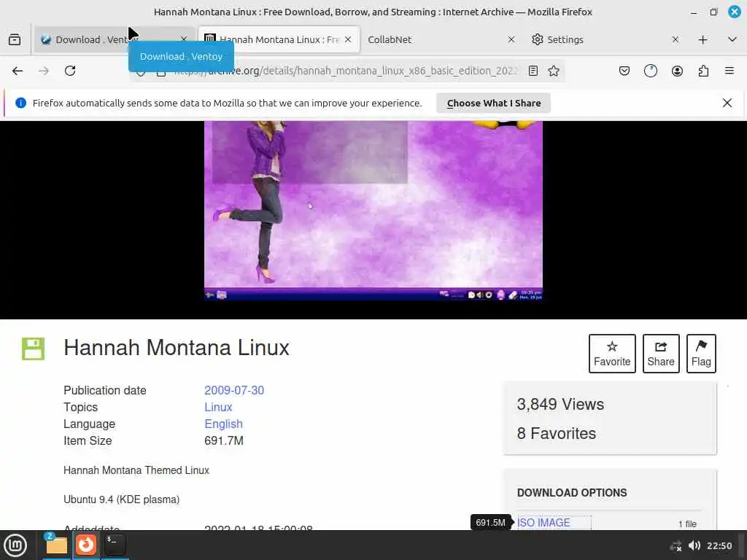747x560 pixels.
Task: Download the ISO IMAGE file
Action: pyautogui.click(x=543, y=522)
